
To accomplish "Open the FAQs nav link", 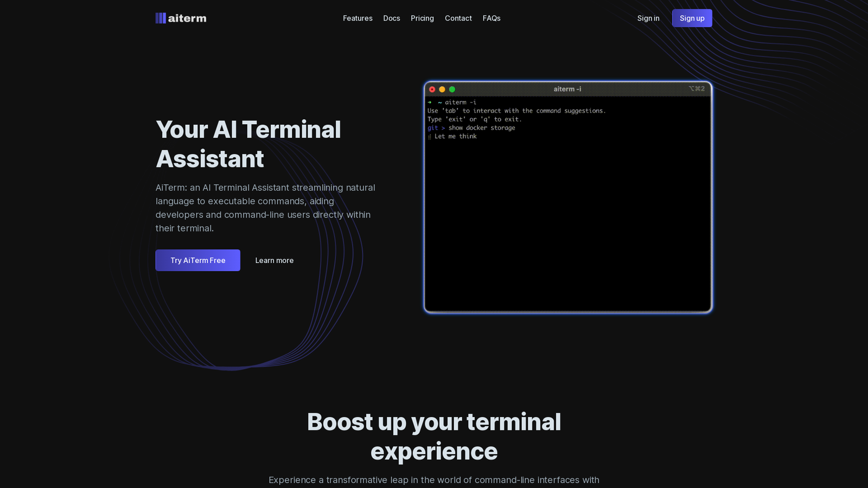I will [492, 18].
